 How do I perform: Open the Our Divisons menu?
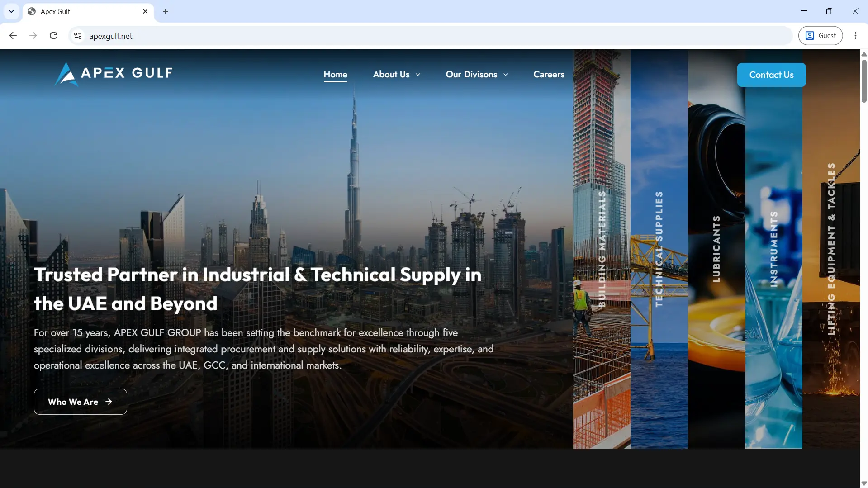(x=471, y=75)
